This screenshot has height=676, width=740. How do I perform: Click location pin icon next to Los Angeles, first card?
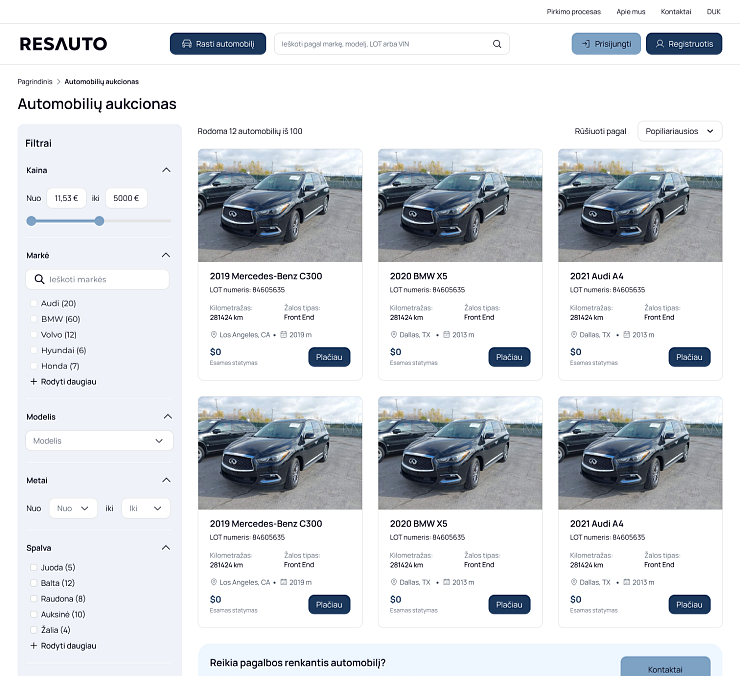click(x=213, y=335)
